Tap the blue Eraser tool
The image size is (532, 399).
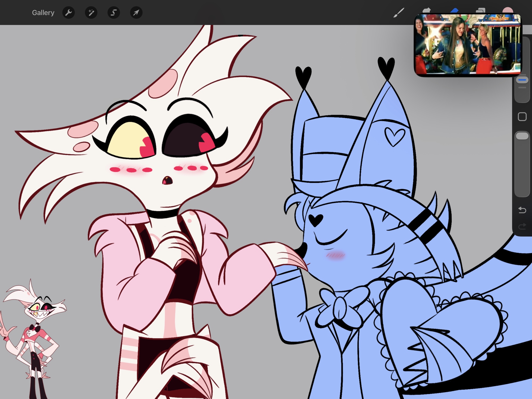tap(454, 10)
